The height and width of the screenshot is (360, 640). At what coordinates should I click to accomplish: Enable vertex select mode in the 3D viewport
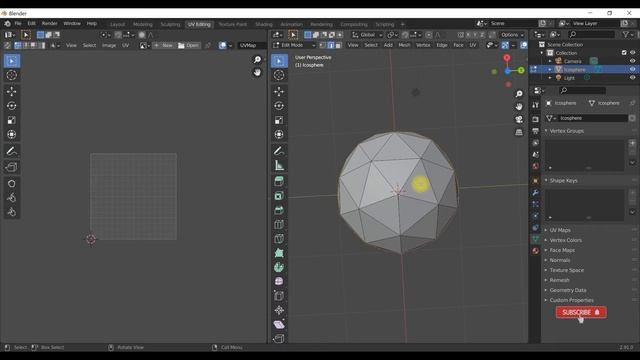click(323, 45)
